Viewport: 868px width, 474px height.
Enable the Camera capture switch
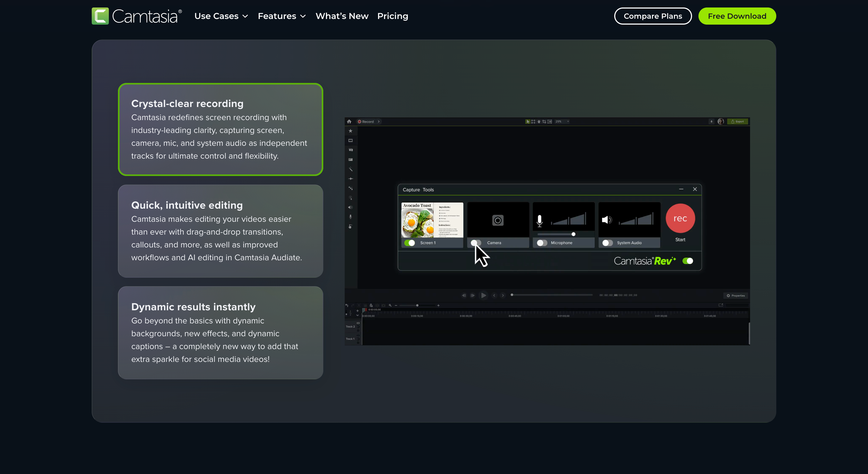pos(476,243)
